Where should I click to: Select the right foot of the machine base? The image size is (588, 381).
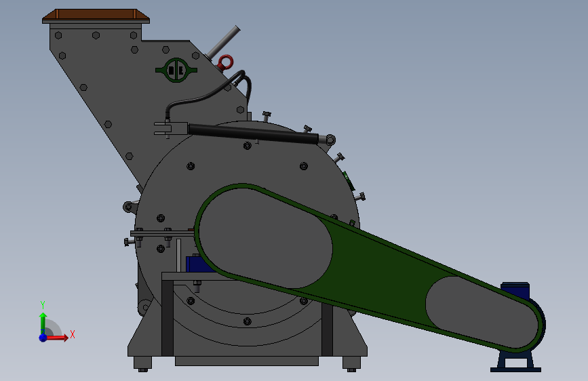tap(351, 363)
